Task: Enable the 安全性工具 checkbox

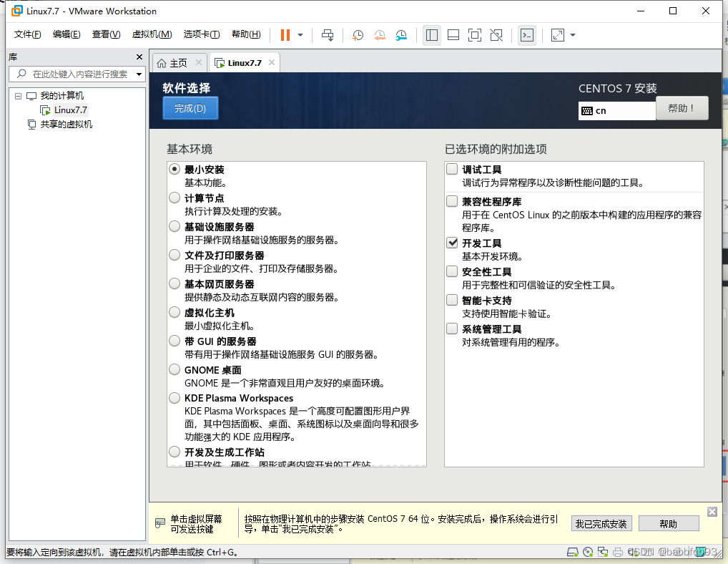Action: (x=452, y=271)
